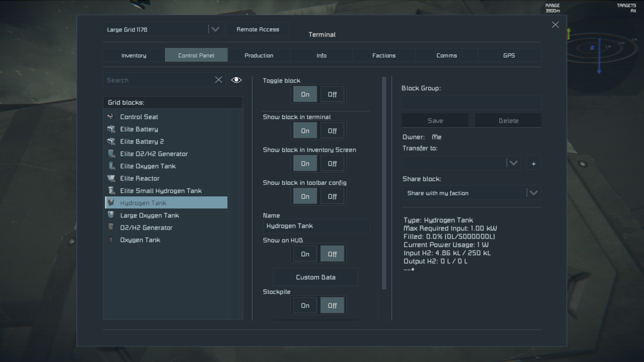Open the Share with my faction dropdown
The width and height of the screenshot is (644, 362).
(533, 193)
